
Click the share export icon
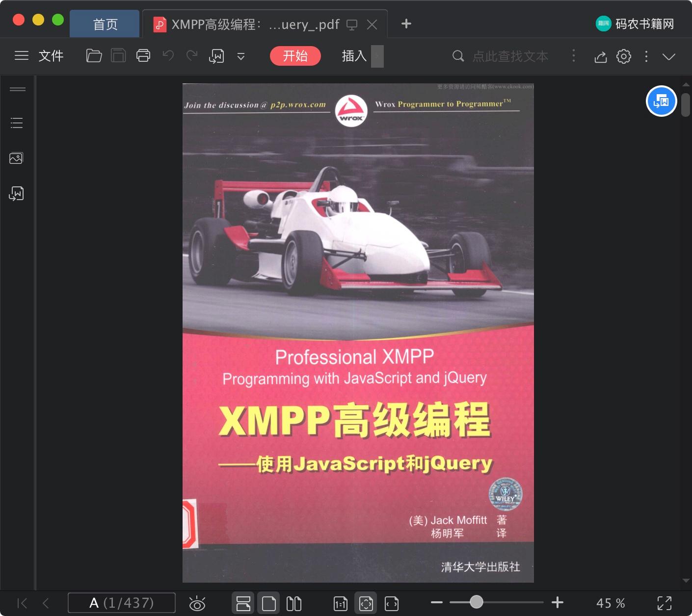pos(601,57)
